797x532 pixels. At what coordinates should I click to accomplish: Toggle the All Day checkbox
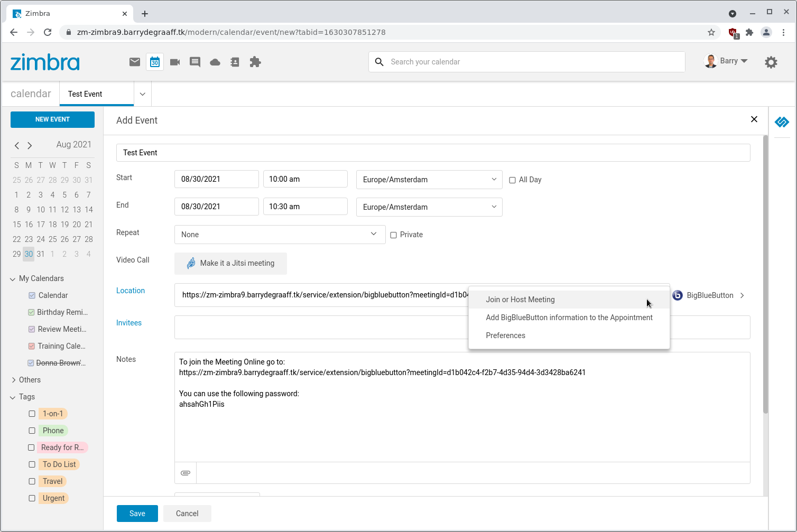(x=512, y=180)
